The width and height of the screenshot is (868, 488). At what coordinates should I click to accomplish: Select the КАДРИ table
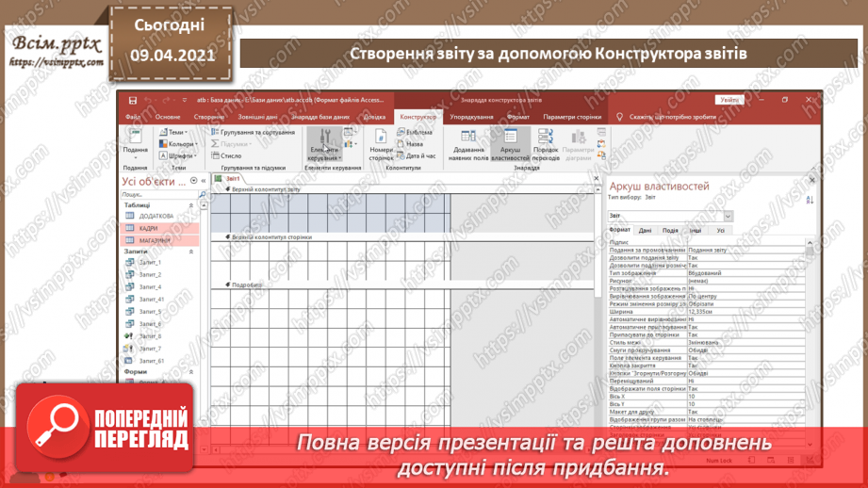pyautogui.click(x=160, y=228)
